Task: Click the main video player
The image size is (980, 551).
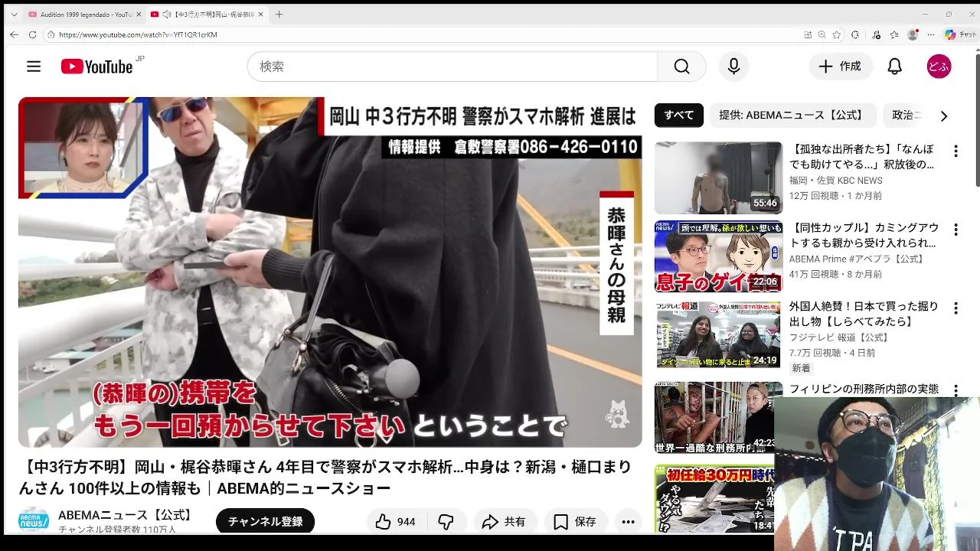Action: [x=330, y=272]
